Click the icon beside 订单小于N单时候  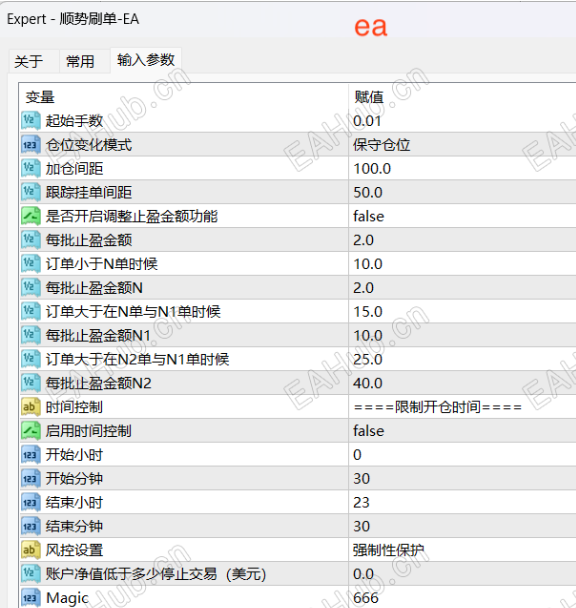pyautogui.click(x=31, y=264)
